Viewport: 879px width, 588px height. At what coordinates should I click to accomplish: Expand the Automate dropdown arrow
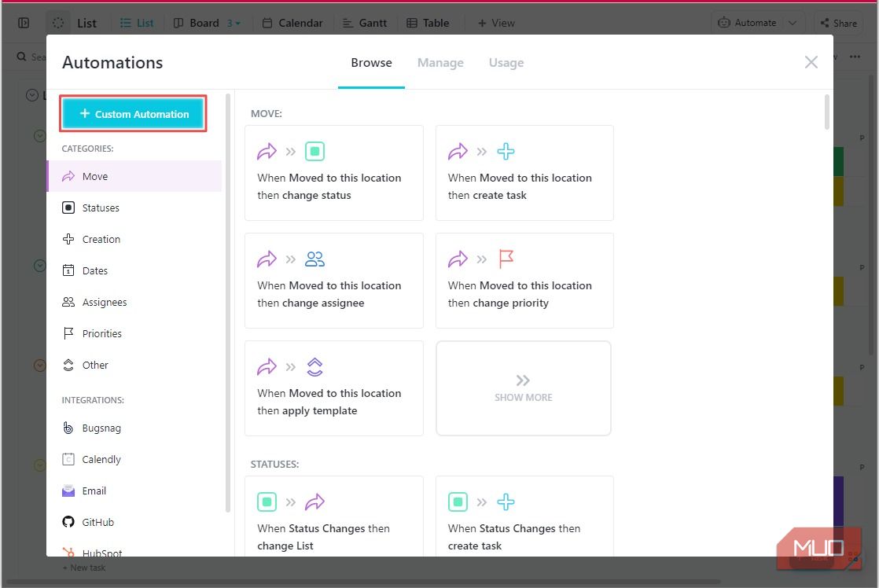pos(793,23)
